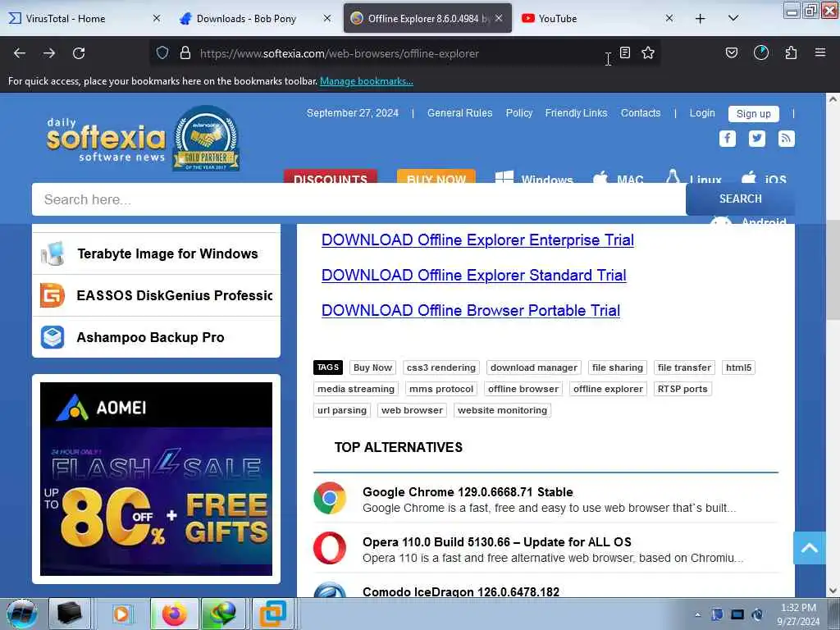Open the Softexia RSS feed icon
The image size is (840, 630).
(787, 138)
